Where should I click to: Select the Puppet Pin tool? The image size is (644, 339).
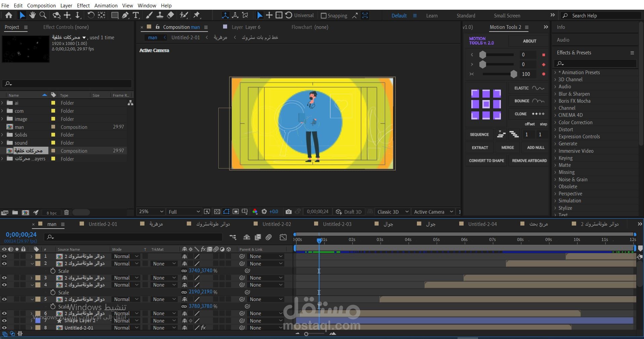click(x=197, y=15)
